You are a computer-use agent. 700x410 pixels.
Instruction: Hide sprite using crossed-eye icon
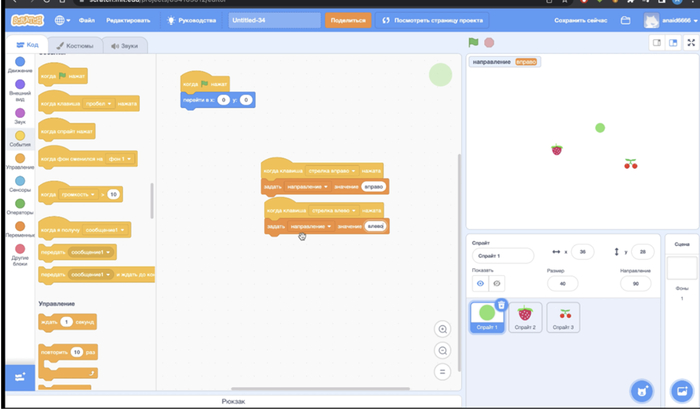coord(497,283)
